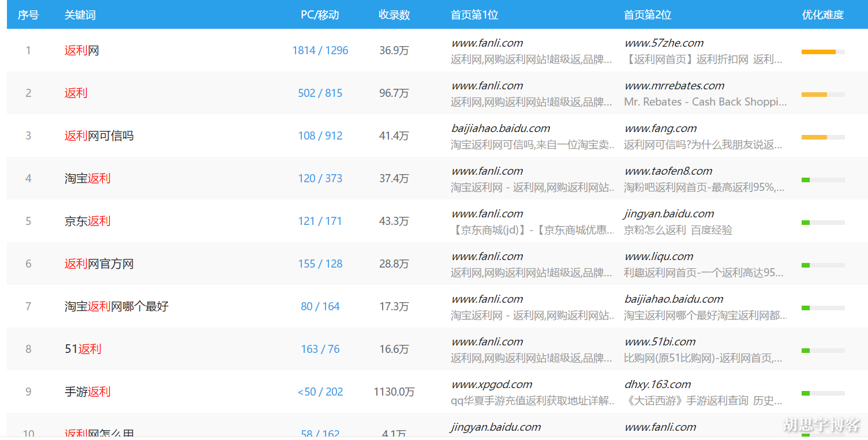
Task: Open keyword 返利网官方网
Action: tap(99, 264)
